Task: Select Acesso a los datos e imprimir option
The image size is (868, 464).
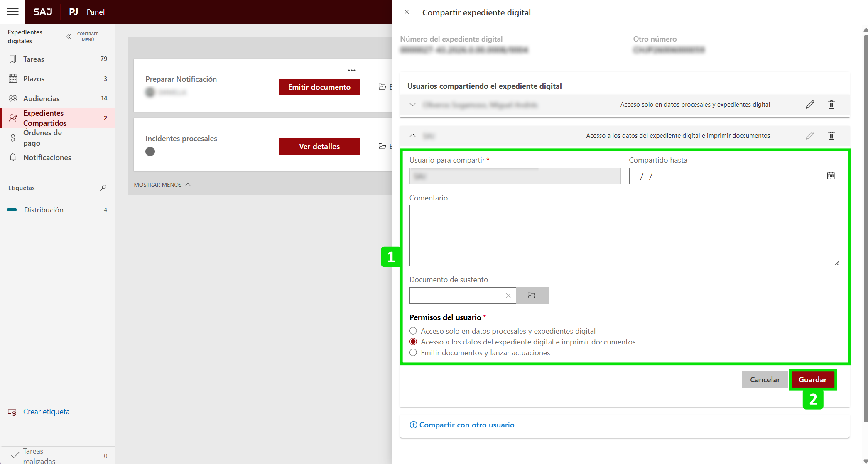Action: click(413, 342)
